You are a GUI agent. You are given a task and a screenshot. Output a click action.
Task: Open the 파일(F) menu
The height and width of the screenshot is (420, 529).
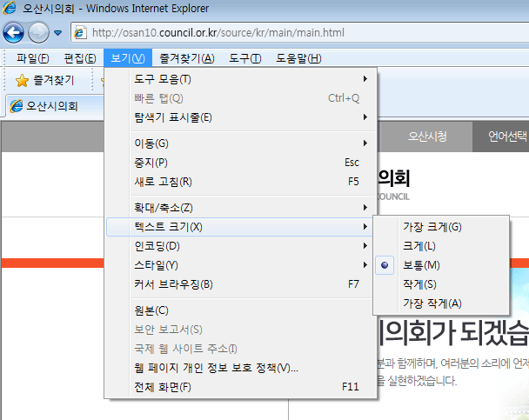click(33, 58)
